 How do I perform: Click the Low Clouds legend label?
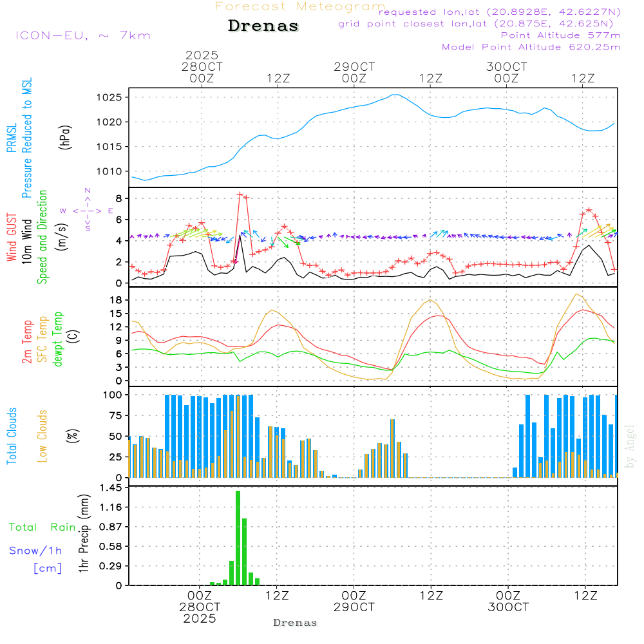43,436
